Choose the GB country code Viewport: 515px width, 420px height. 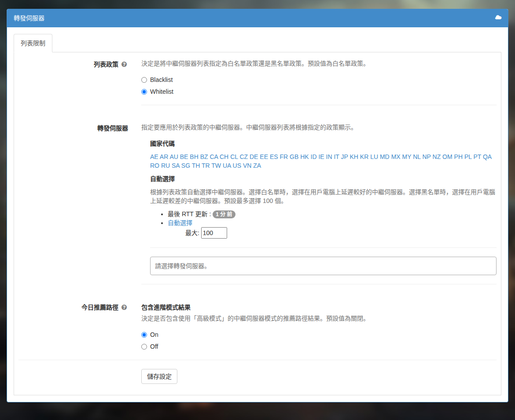point(294,157)
